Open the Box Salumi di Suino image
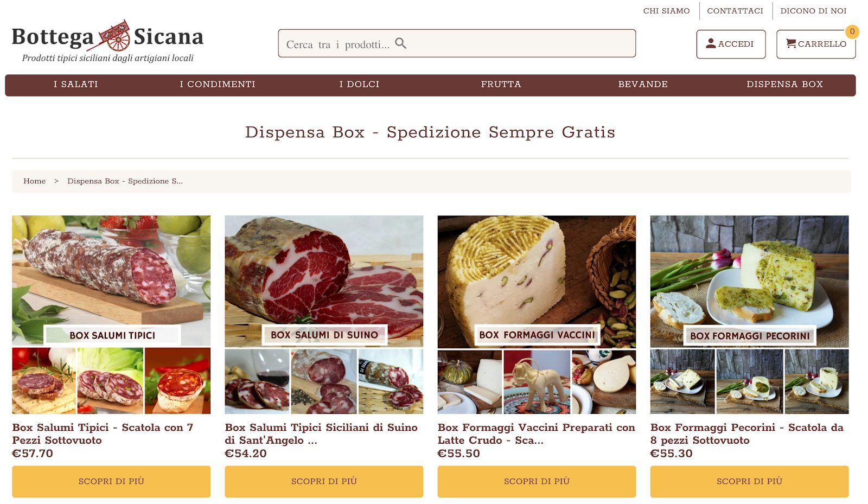The height and width of the screenshot is (504, 868). pyautogui.click(x=324, y=315)
